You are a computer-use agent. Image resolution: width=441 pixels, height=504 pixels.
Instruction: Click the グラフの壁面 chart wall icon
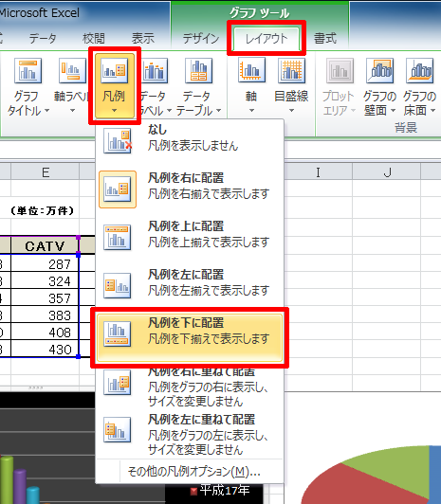pos(379,70)
